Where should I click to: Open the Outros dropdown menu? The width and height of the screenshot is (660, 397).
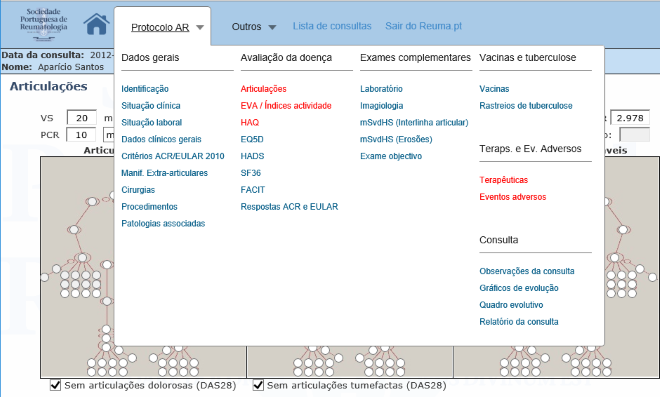[254, 27]
